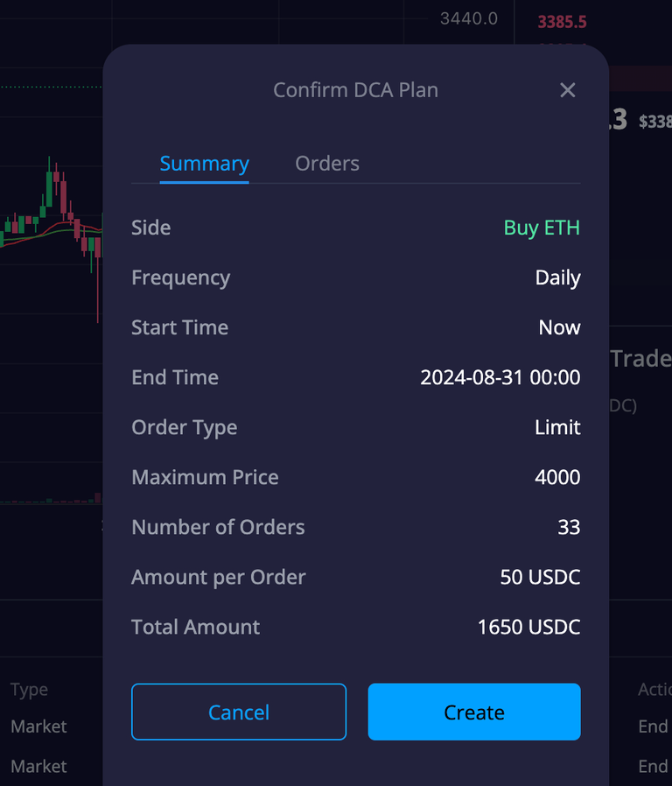The height and width of the screenshot is (786, 672).
Task: Switch to the Orders tab
Action: (327, 164)
